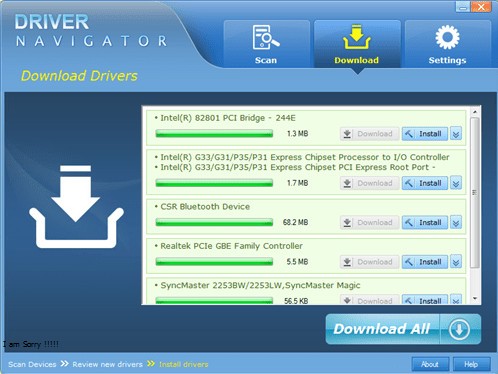The height and width of the screenshot is (374, 498).
Task: Click the circled arrow on Download All
Action: (459, 329)
